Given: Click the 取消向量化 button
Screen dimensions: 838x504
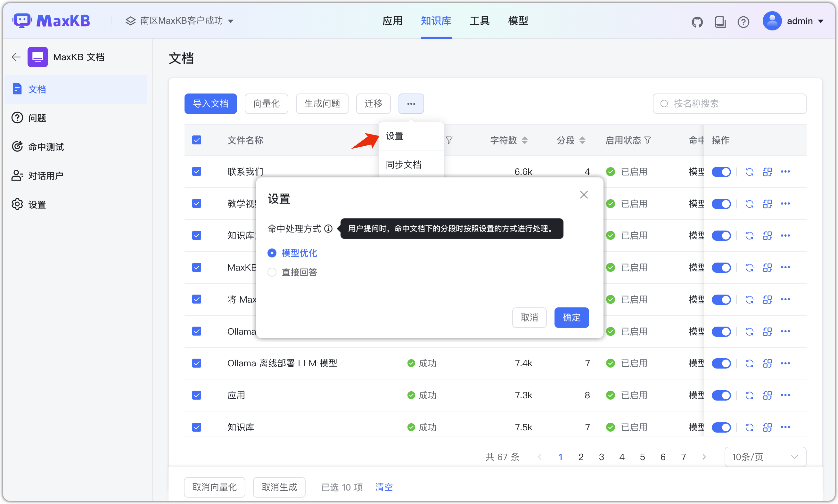Looking at the screenshot, I should click(214, 487).
